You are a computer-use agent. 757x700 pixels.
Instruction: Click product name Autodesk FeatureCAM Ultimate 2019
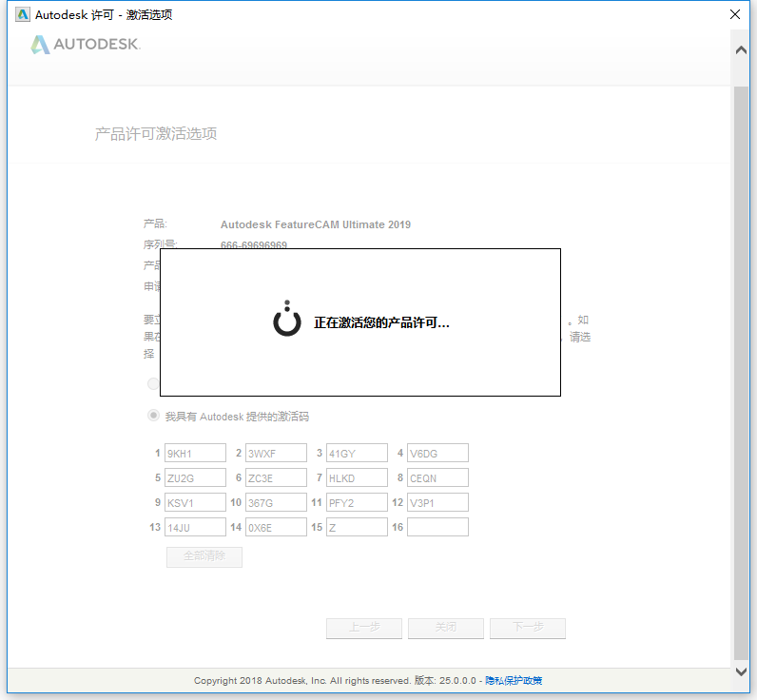(x=316, y=224)
